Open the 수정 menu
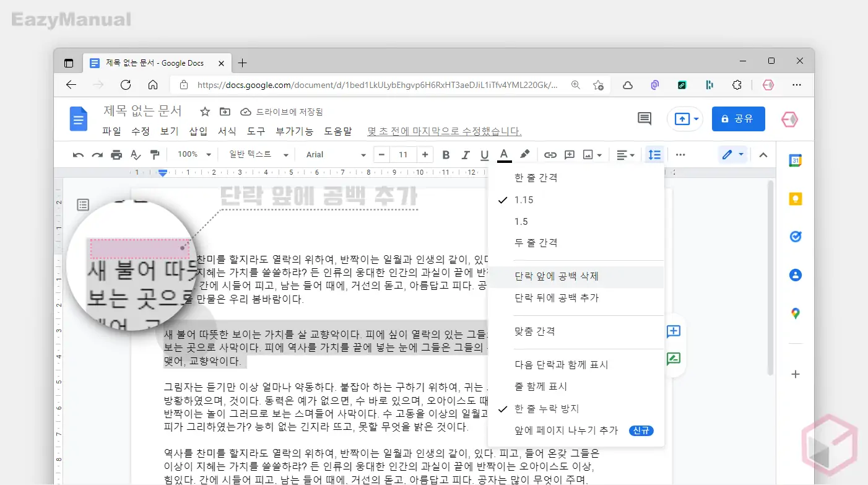This screenshot has width=868, height=485. [141, 131]
